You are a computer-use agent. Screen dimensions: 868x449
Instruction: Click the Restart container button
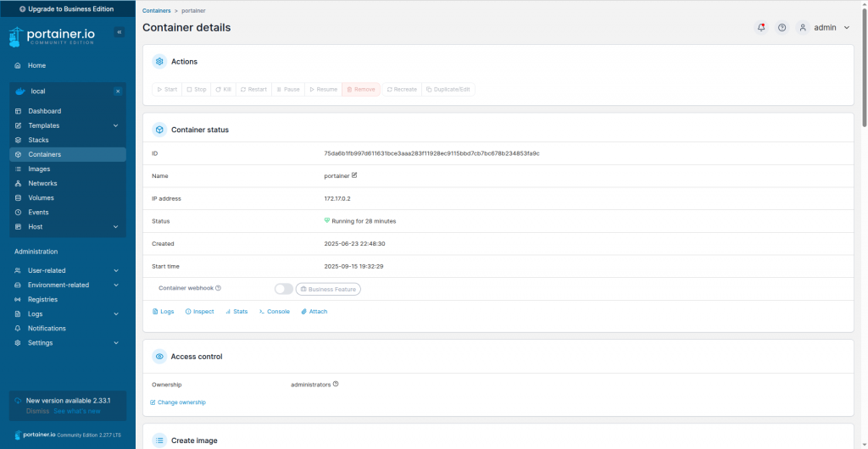click(x=253, y=89)
